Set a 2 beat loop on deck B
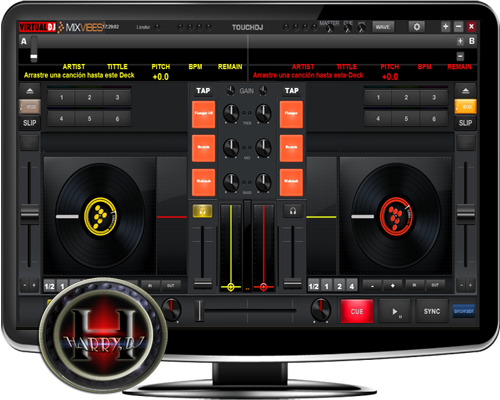500x400 pixels. pos(339,286)
